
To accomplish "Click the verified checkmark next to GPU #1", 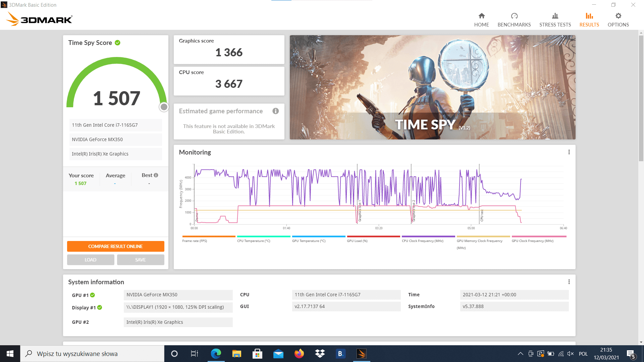I will click(x=93, y=295).
